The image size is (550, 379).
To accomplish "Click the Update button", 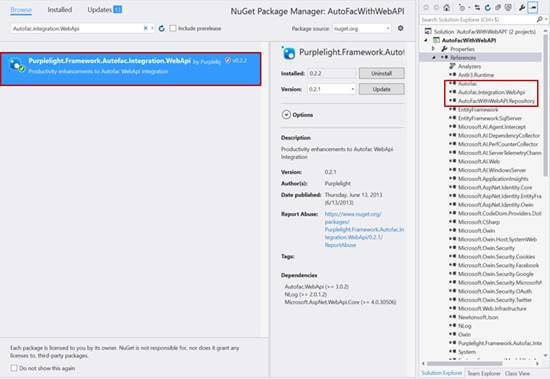I will pyautogui.click(x=381, y=89).
